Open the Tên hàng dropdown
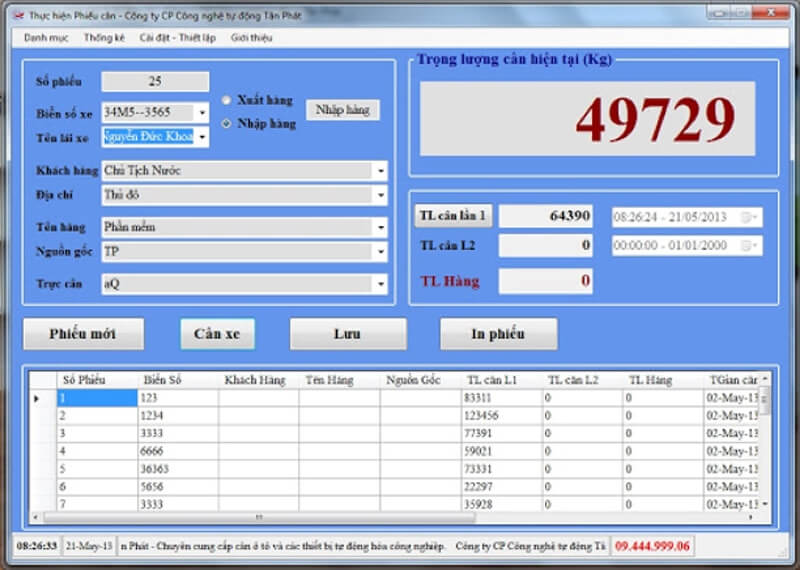 click(380, 228)
